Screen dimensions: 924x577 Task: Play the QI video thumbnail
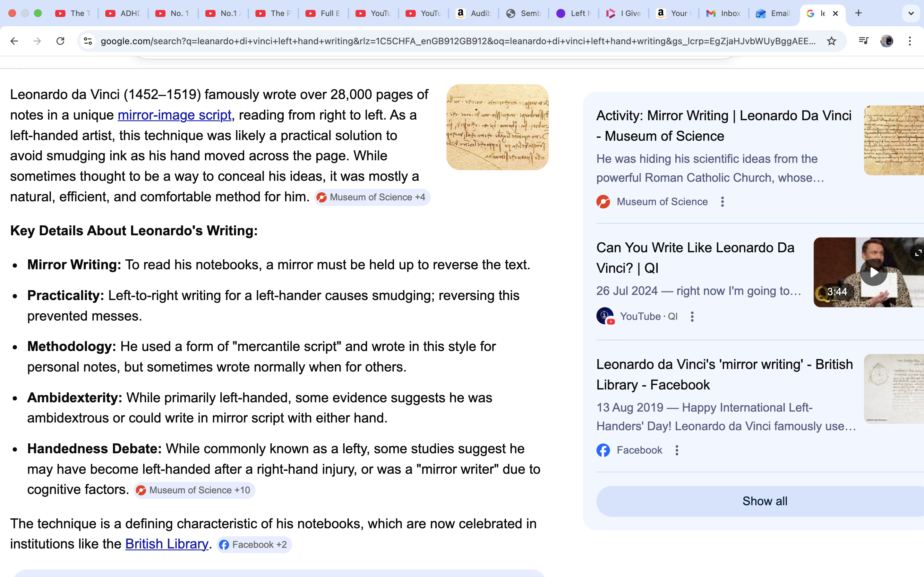coord(873,272)
